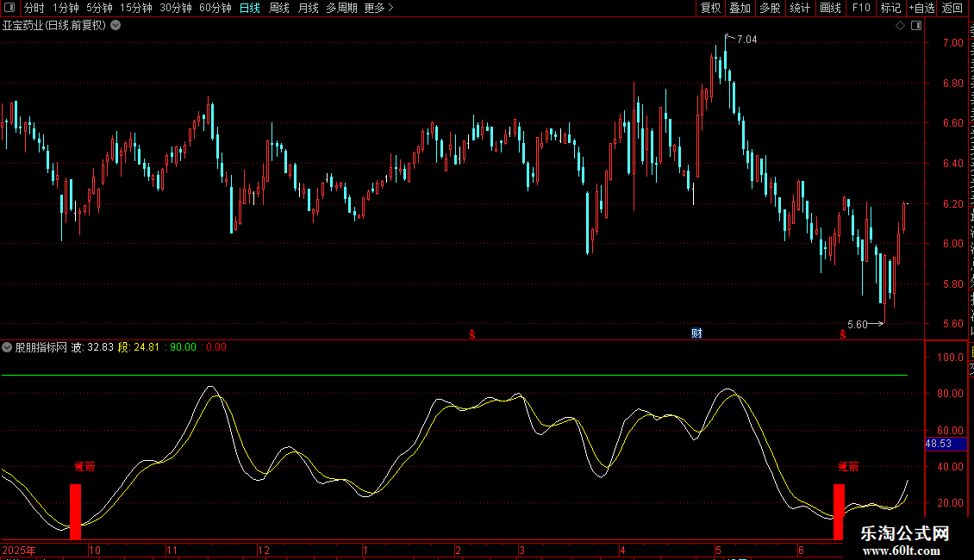Open the 画线 drawing tools
Viewport: 974px width, 560px height.
(x=830, y=8)
